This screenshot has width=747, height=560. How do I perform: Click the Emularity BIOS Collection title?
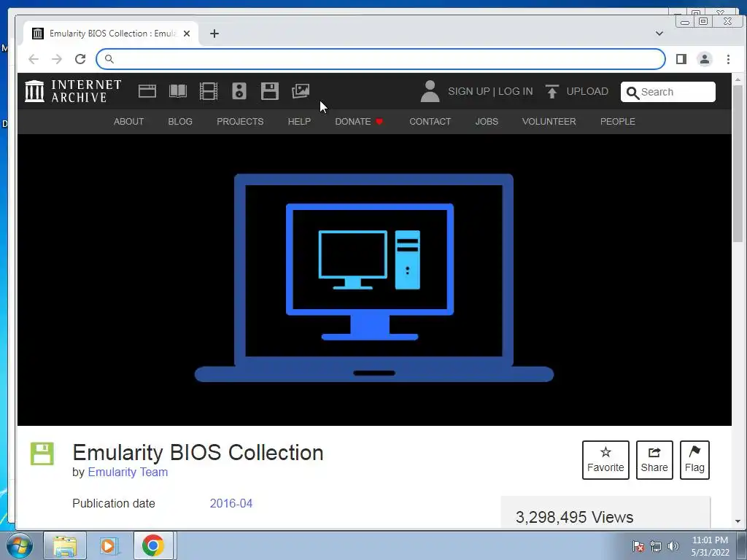point(198,452)
